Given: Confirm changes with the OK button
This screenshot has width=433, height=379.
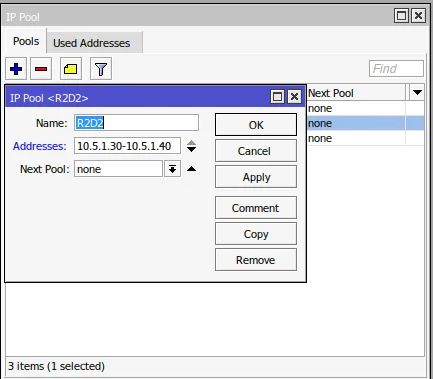Looking at the screenshot, I should point(256,125).
